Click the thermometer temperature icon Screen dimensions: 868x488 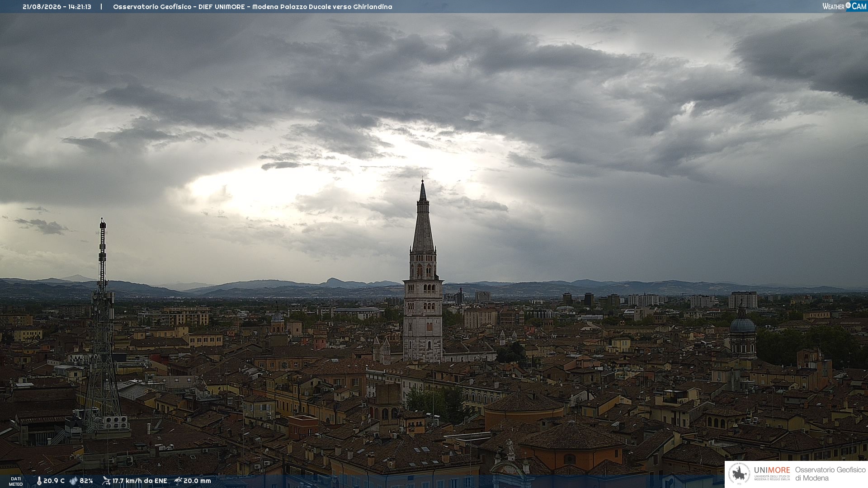tap(39, 481)
